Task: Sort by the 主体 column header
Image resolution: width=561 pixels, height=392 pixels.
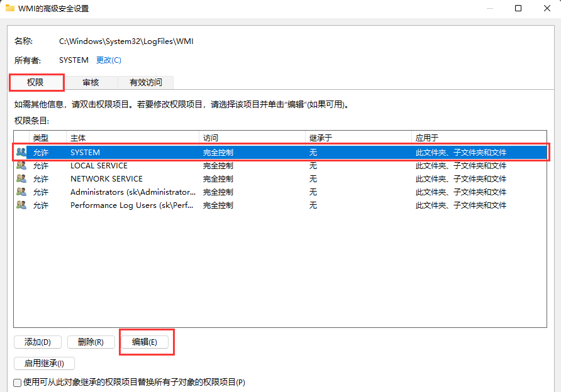Action: (132, 138)
